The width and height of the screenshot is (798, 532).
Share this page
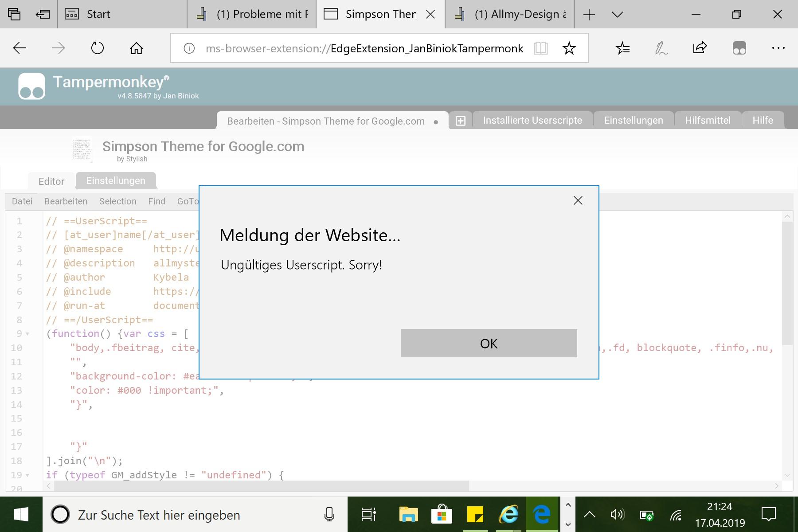[x=700, y=48]
